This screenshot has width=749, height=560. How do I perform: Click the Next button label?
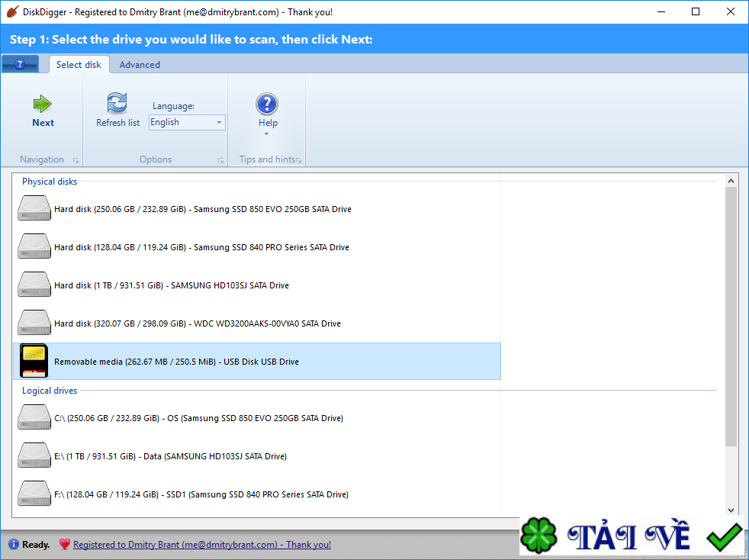43,123
